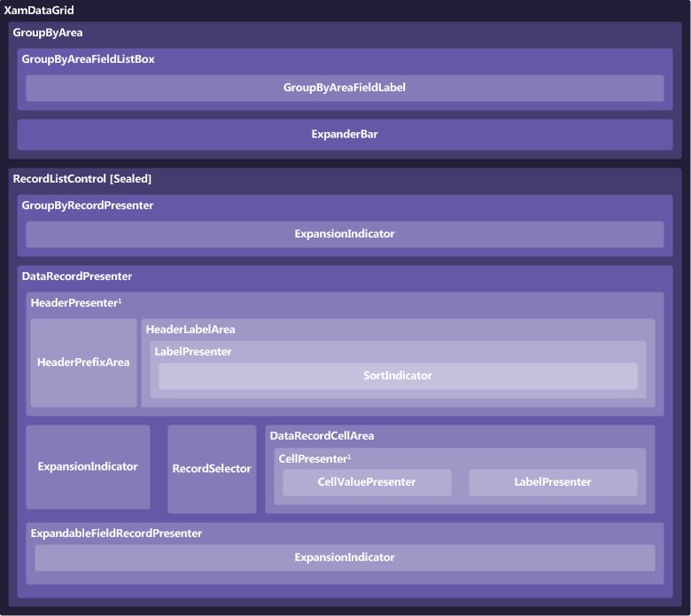Select the HeaderPresenter label

tap(76, 303)
